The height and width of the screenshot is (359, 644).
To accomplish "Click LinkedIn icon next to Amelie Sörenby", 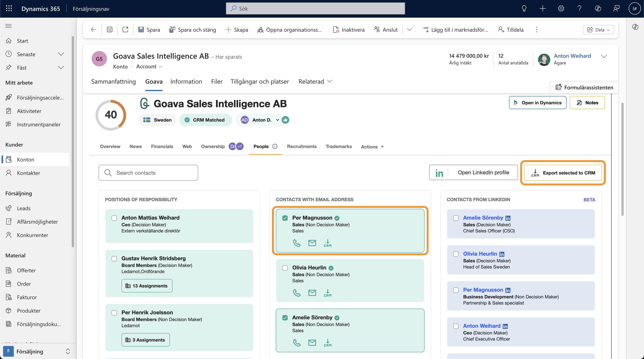I will pyautogui.click(x=508, y=218).
